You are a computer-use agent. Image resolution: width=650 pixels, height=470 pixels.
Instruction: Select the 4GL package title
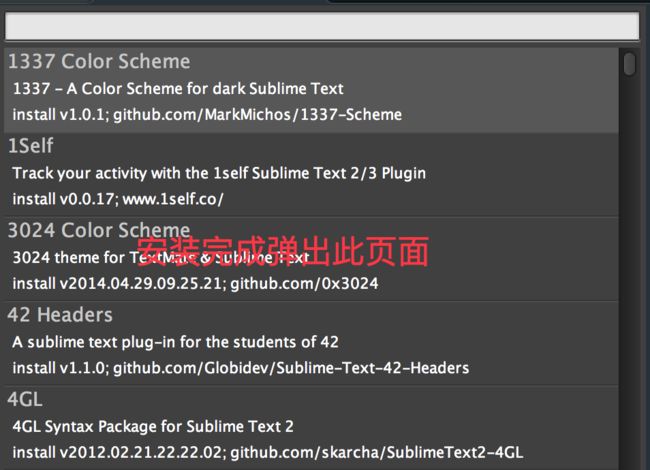tap(25, 400)
